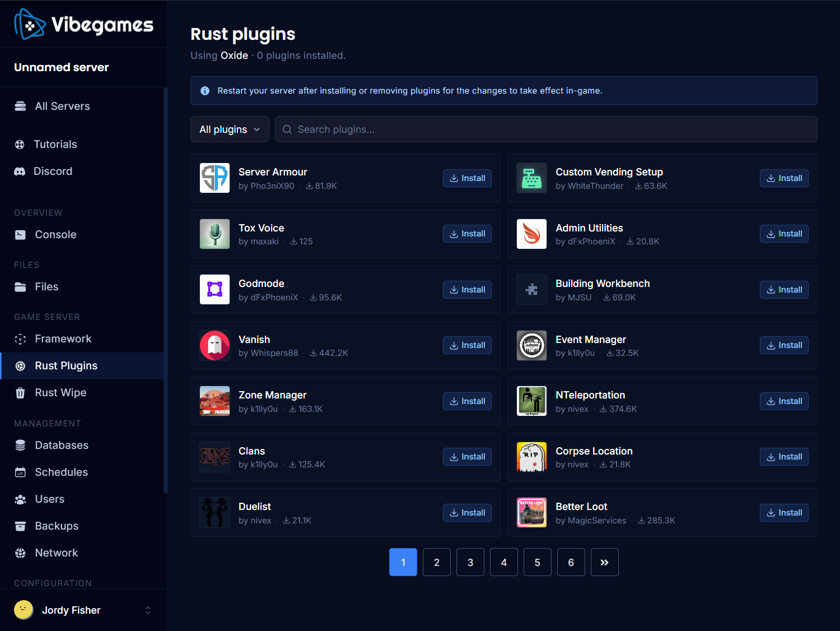Viewport: 840px width, 631px height.
Task: Install the Event Manager plugin
Action: click(784, 345)
